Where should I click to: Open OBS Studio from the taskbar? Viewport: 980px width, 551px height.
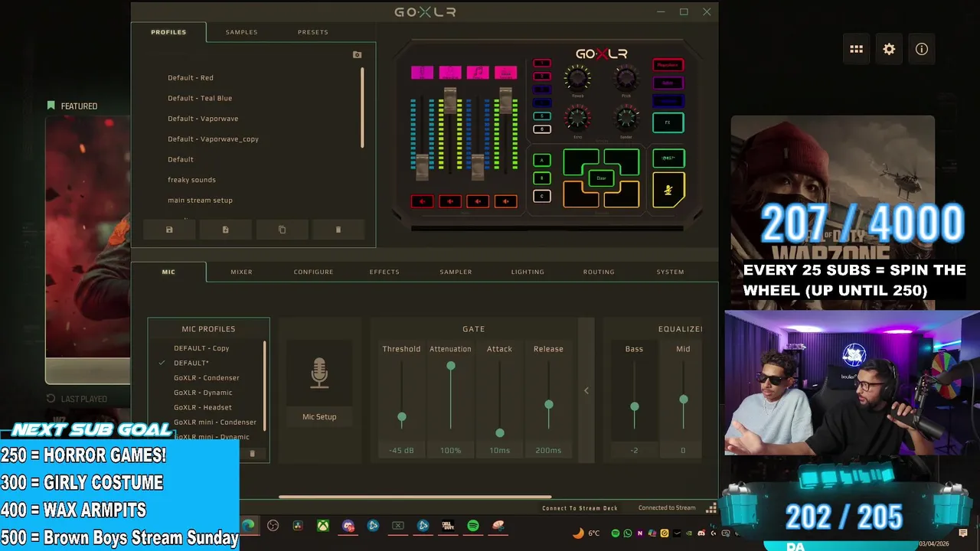click(273, 526)
